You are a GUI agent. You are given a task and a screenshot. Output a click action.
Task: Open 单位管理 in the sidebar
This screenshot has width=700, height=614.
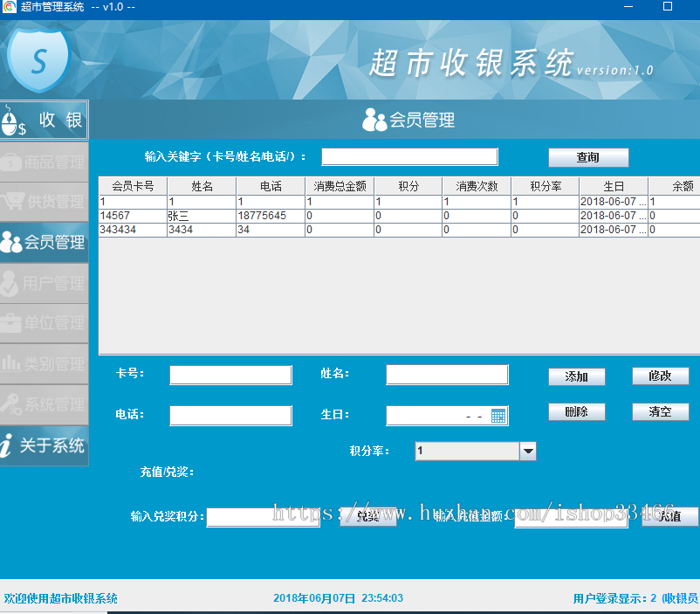44,323
